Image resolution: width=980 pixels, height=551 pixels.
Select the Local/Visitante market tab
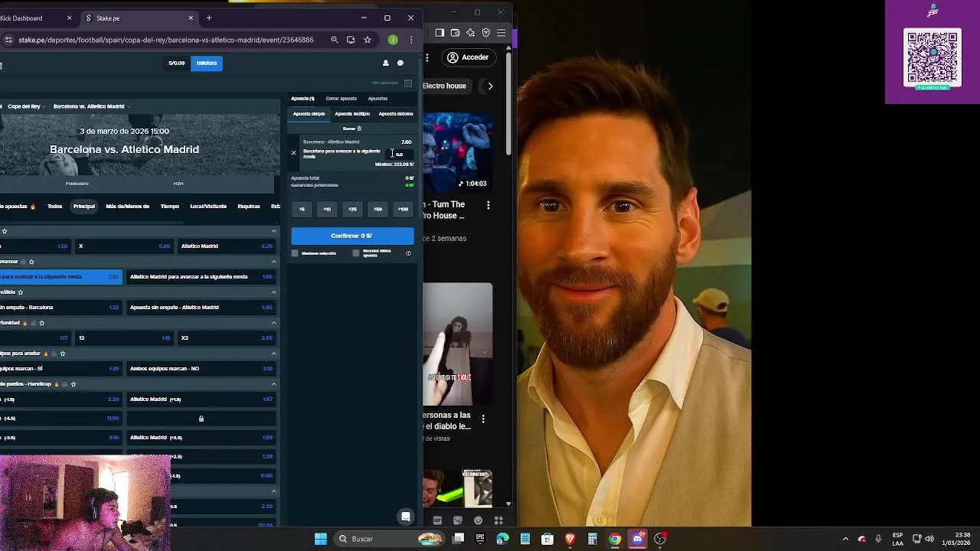click(x=208, y=207)
